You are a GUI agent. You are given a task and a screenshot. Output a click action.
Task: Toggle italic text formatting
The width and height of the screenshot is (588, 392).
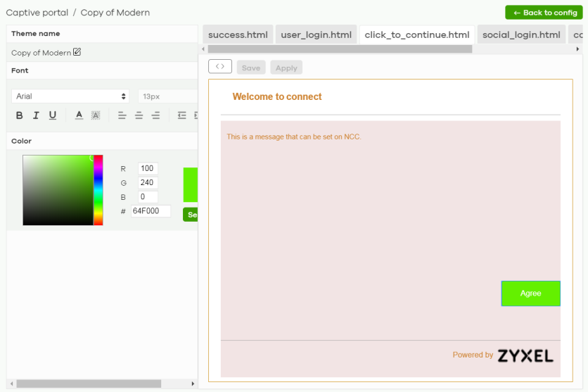(36, 115)
